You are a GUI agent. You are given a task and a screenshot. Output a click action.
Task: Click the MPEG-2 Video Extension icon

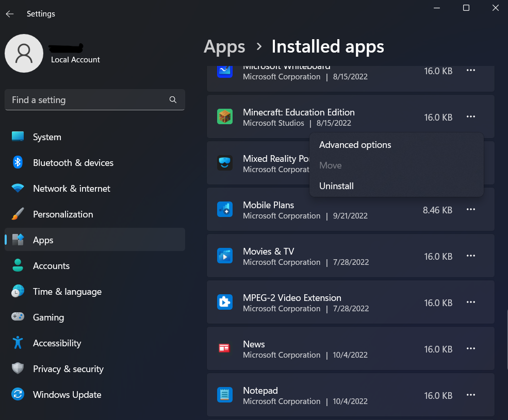(225, 303)
